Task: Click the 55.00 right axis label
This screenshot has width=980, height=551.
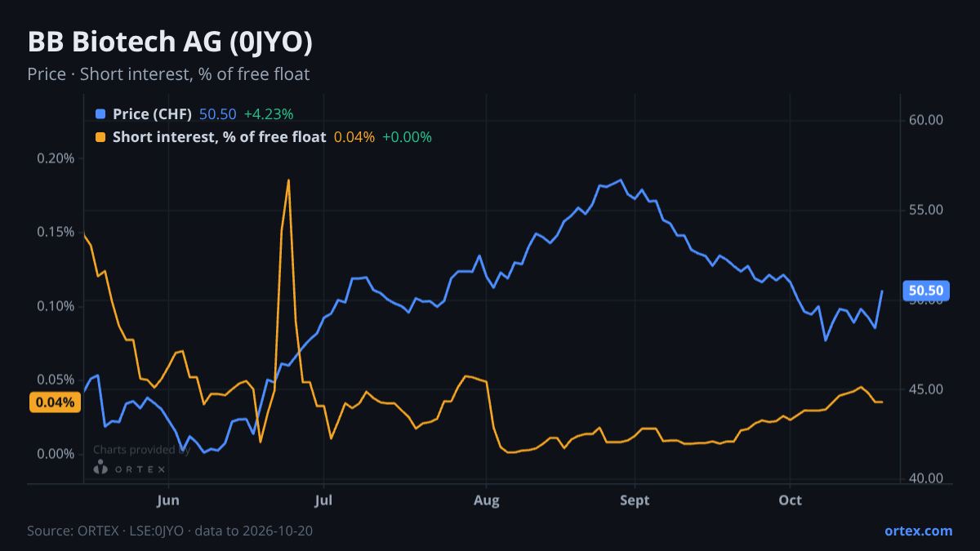Action: coord(926,210)
